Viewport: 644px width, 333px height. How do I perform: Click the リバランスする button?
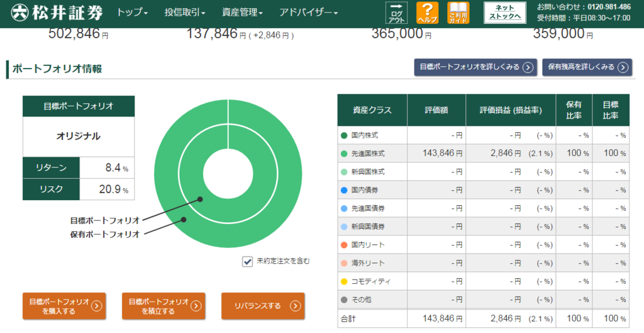coord(263,306)
